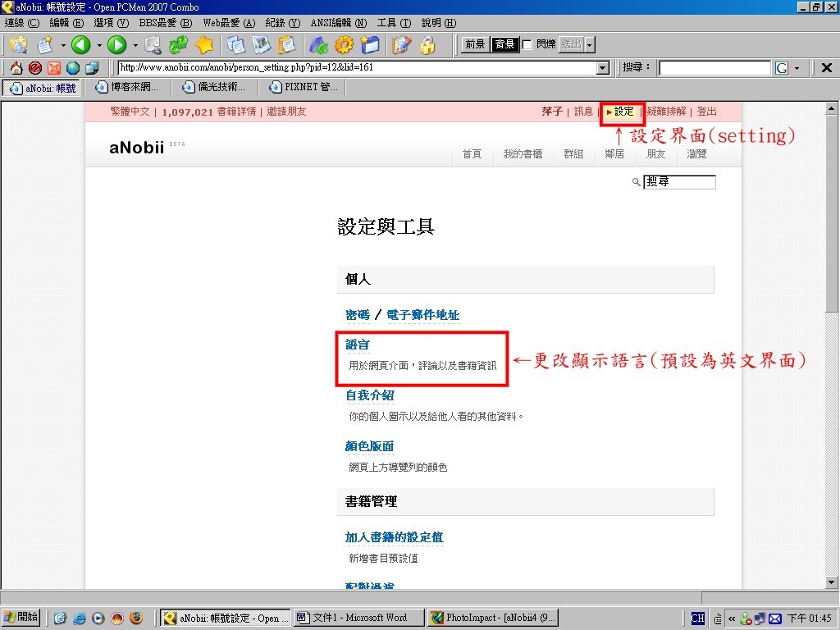Screen dimensions: 840x630
Task: Click the red X box icon in web bar
Action: pyautogui.click(x=54, y=67)
